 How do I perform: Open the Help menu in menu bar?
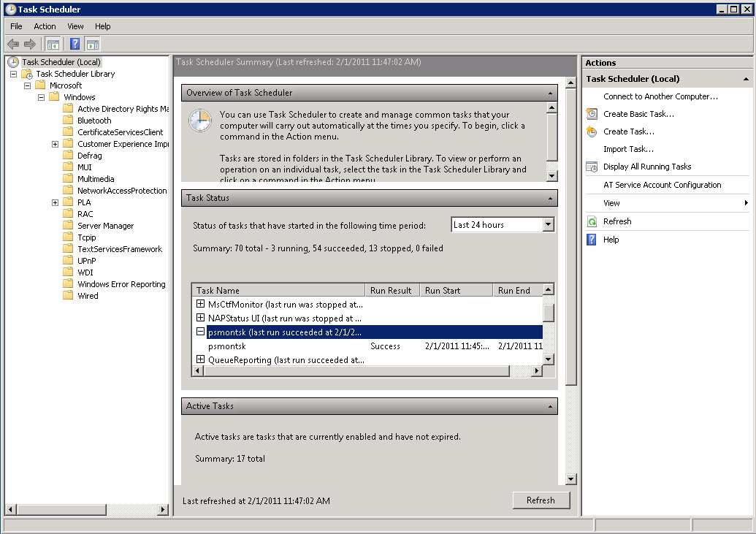103,26
